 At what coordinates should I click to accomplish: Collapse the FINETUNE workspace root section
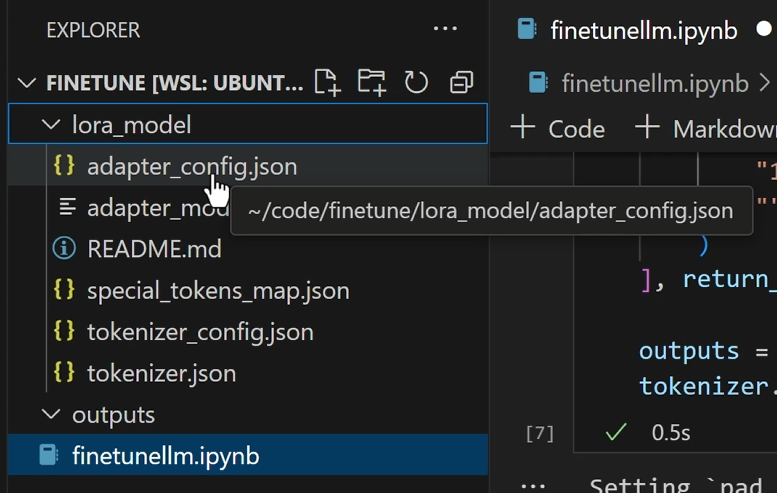[27, 83]
